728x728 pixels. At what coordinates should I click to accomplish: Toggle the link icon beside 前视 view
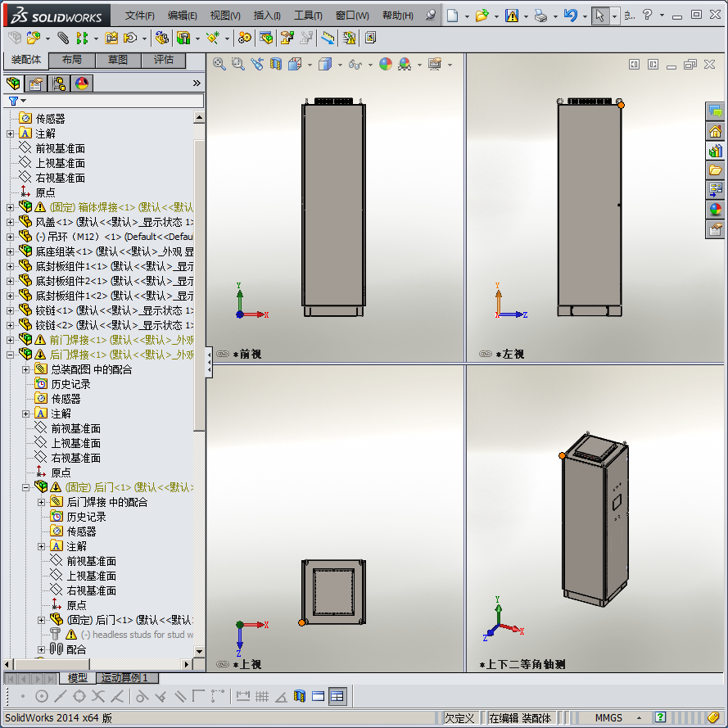coord(223,355)
